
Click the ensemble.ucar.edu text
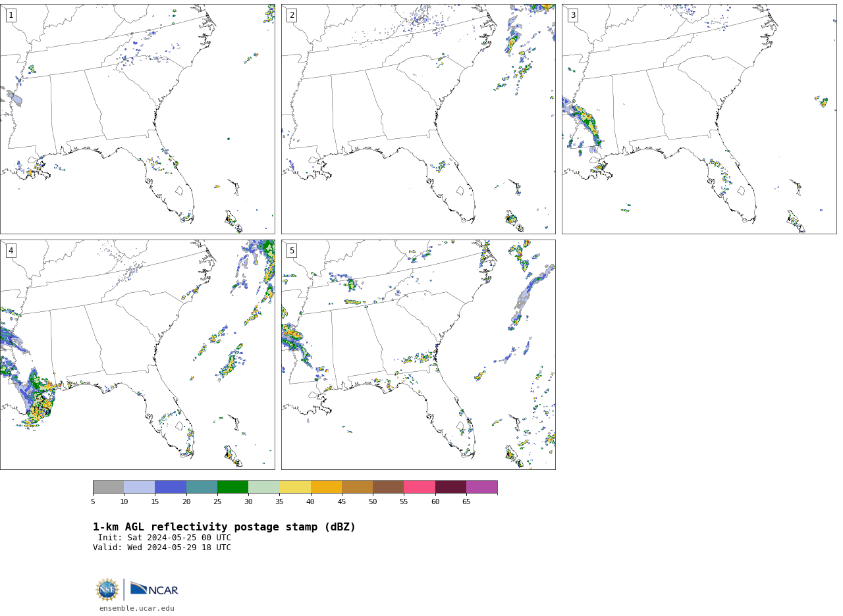point(137,609)
